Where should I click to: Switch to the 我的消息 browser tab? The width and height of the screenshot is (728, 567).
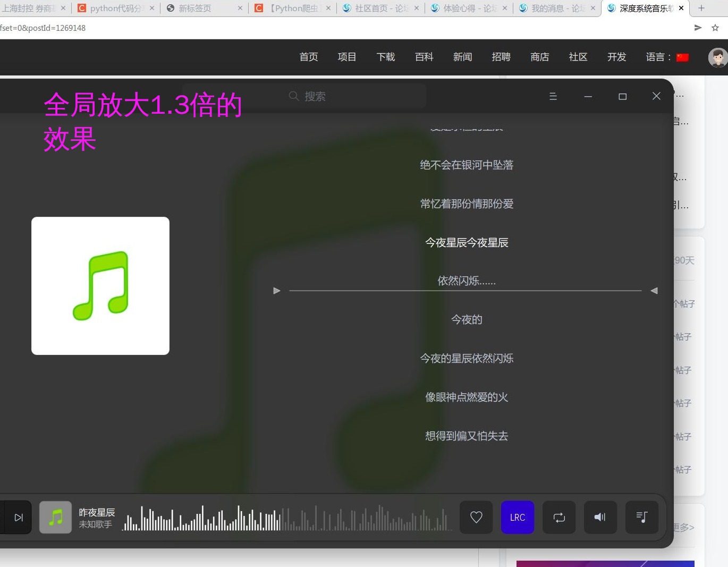click(553, 8)
